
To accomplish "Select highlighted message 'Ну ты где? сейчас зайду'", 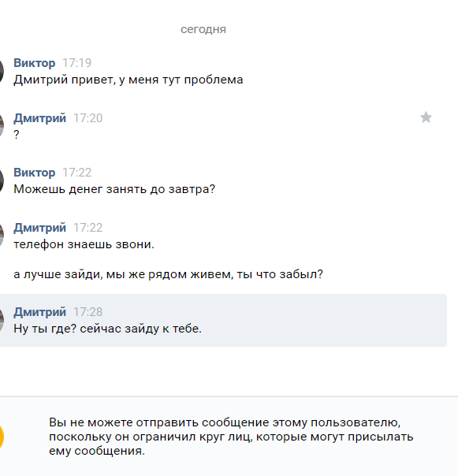I will coord(107,329).
